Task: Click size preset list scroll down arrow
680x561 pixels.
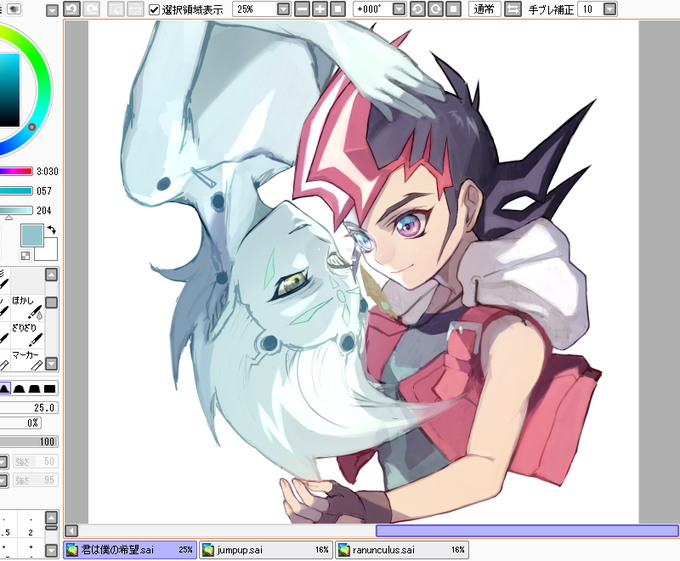Action: pos(52,551)
